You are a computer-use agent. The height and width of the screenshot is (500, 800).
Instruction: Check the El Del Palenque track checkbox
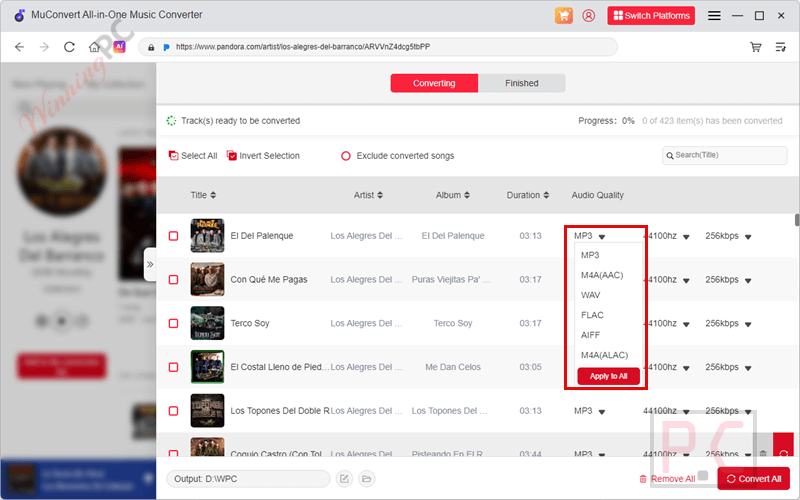point(173,236)
